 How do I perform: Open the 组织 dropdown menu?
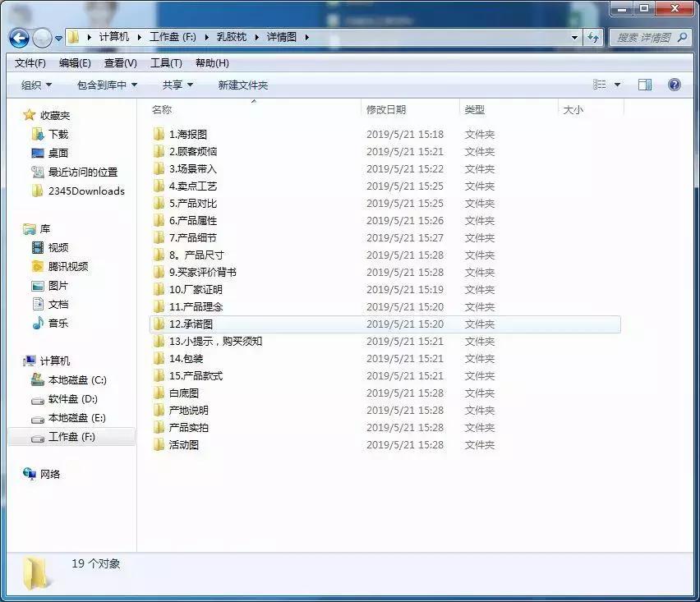[33, 84]
